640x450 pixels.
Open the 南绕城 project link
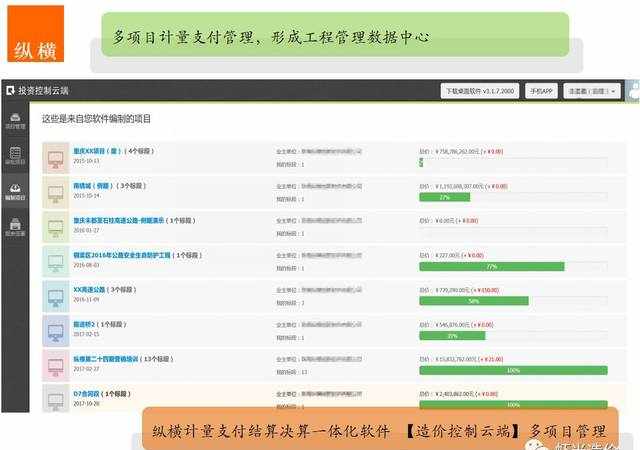pyautogui.click(x=90, y=186)
